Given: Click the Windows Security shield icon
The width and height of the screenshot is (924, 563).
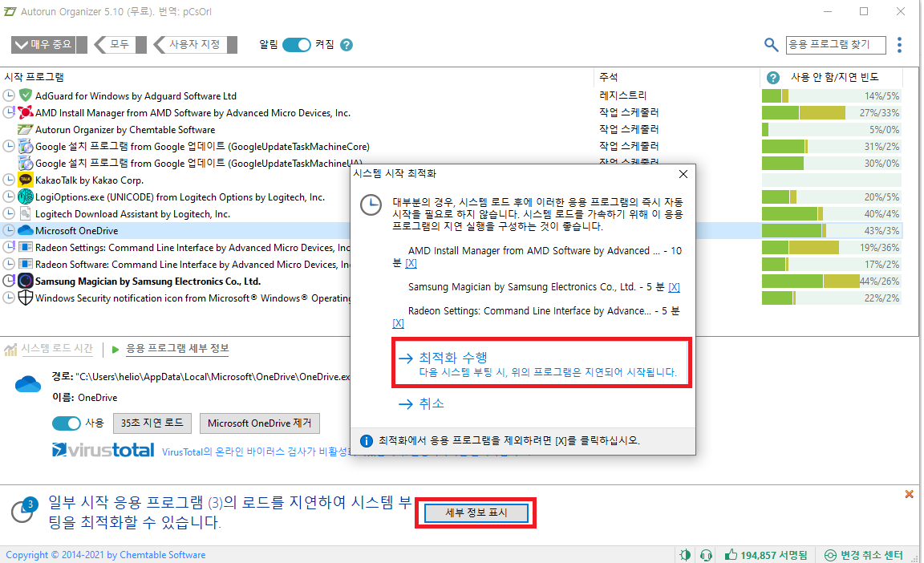Looking at the screenshot, I should coord(26,298).
